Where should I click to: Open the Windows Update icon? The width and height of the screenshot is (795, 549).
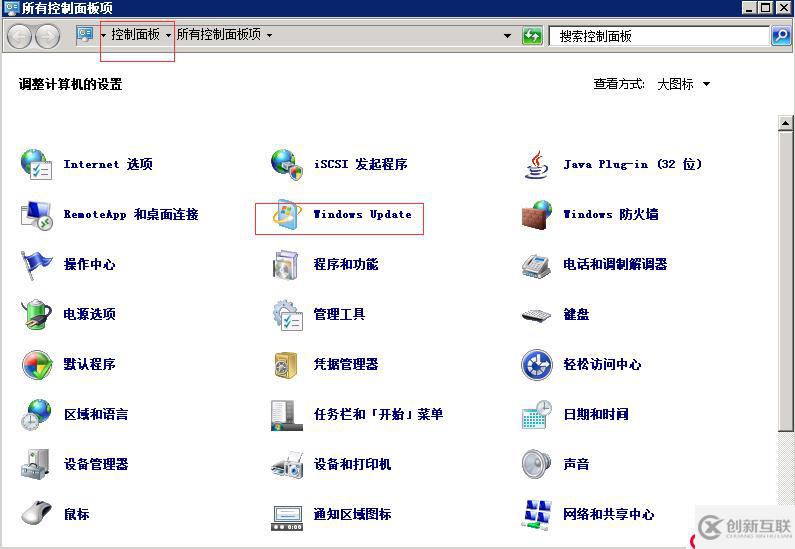point(287,214)
